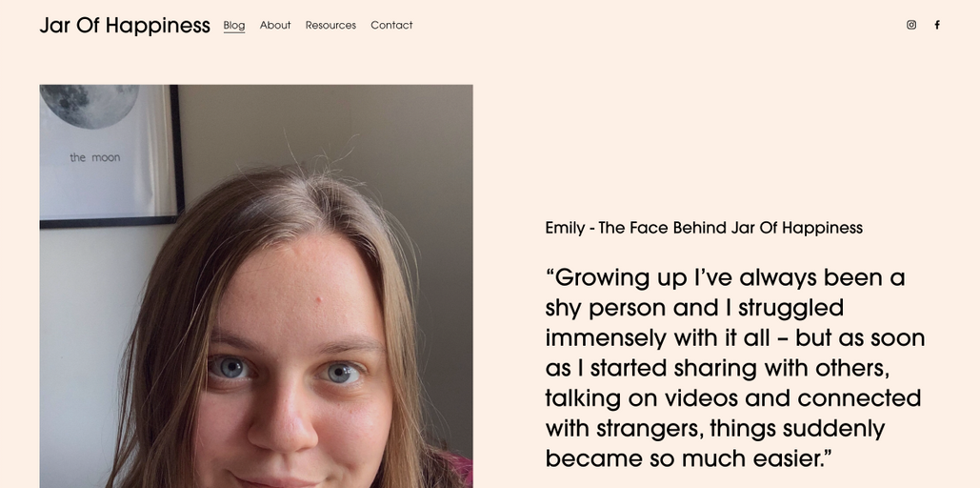Click the quote's ending "became so much easier"
The width and height of the screenshot is (980, 488).
[686, 458]
